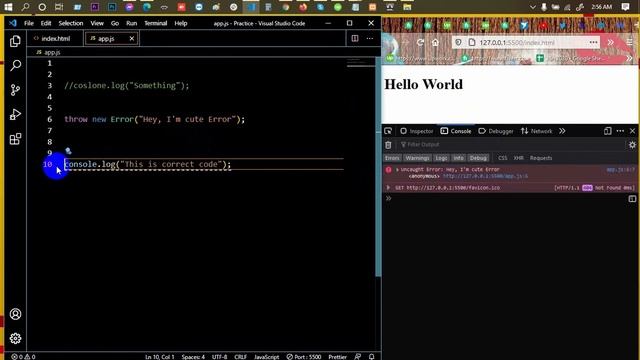Toggle the CSS console filter
This screenshot has width=640, height=360.
(x=502, y=158)
